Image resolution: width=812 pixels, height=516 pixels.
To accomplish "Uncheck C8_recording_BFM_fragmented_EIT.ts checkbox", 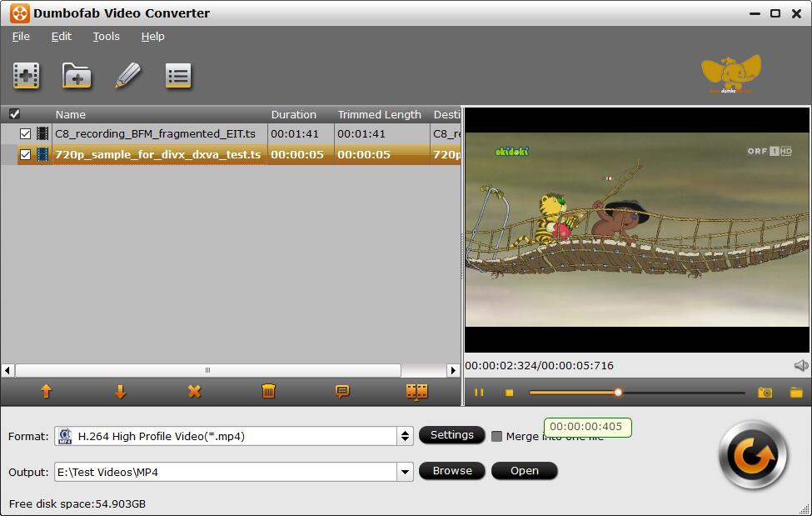I will [25, 134].
